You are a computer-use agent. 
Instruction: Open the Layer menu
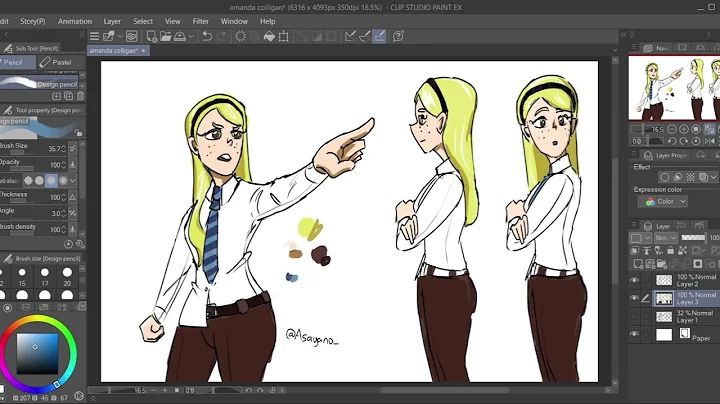112,21
